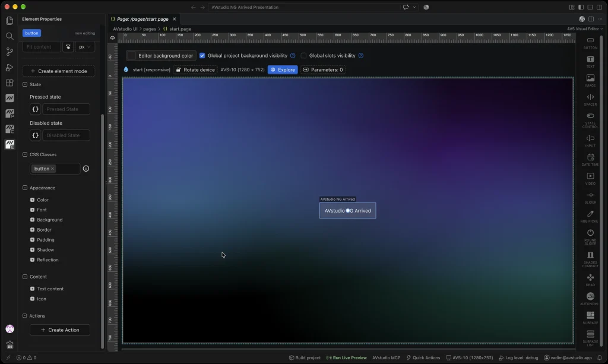Screen dimensions: 608x364
Task: Collapse the Actions section
Action: (x=25, y=316)
